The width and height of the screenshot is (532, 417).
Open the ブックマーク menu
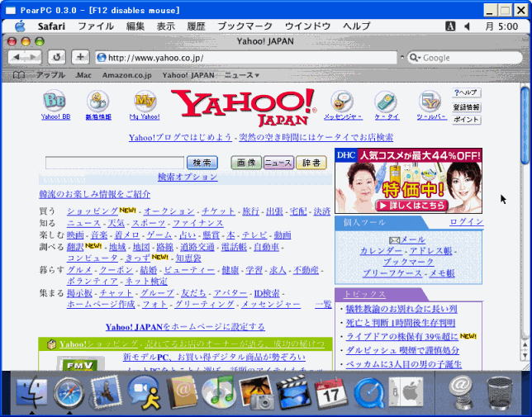click(245, 26)
